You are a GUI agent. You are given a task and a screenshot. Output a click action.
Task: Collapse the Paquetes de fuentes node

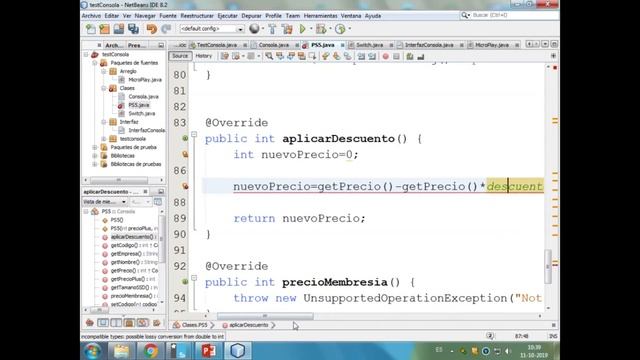coord(95,63)
